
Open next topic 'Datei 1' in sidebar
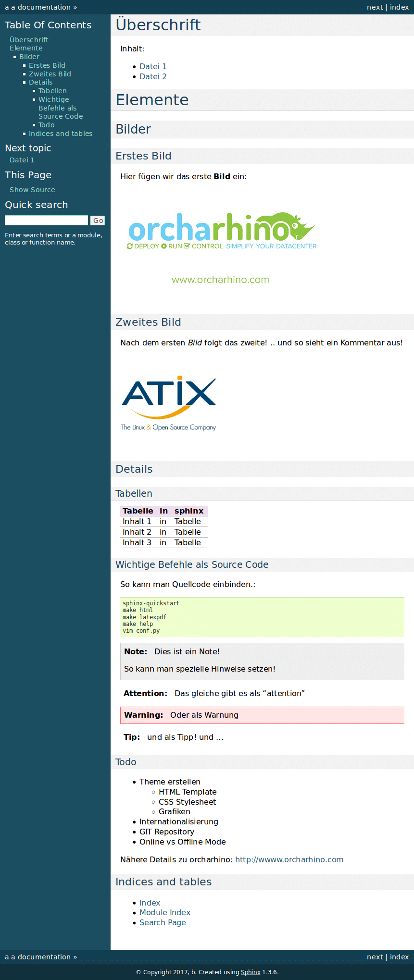click(22, 160)
